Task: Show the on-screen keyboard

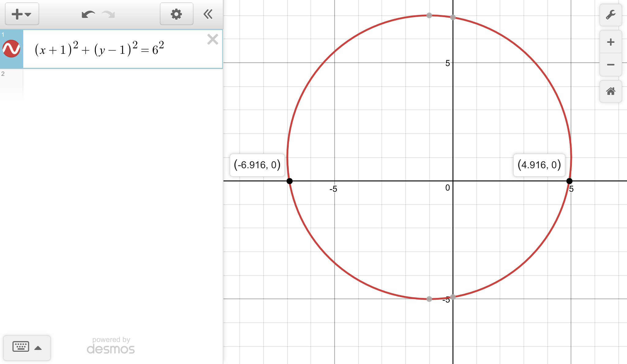Action: click(21, 347)
